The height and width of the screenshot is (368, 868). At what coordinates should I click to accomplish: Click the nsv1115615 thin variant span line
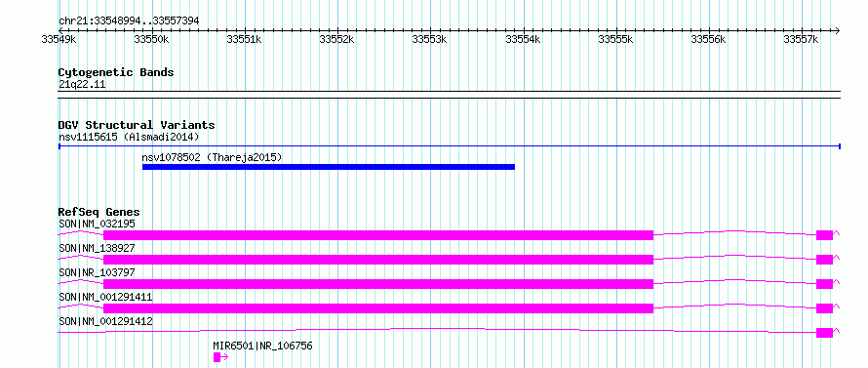click(450, 146)
